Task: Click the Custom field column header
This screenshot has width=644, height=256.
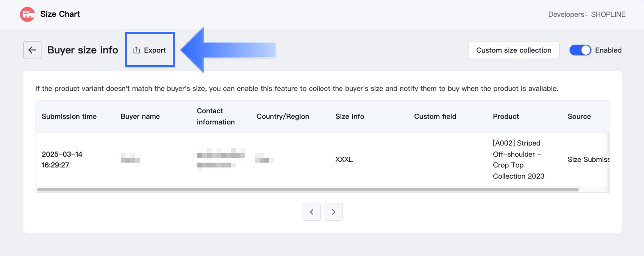Action: click(435, 117)
